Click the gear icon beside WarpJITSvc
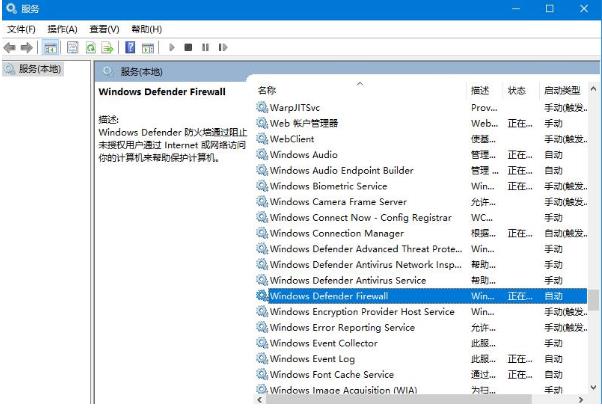This screenshot has width=602, height=411. [x=262, y=107]
